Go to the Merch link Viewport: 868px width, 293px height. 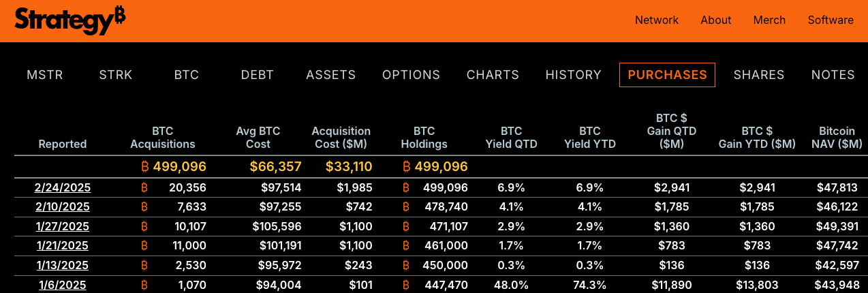pos(769,20)
